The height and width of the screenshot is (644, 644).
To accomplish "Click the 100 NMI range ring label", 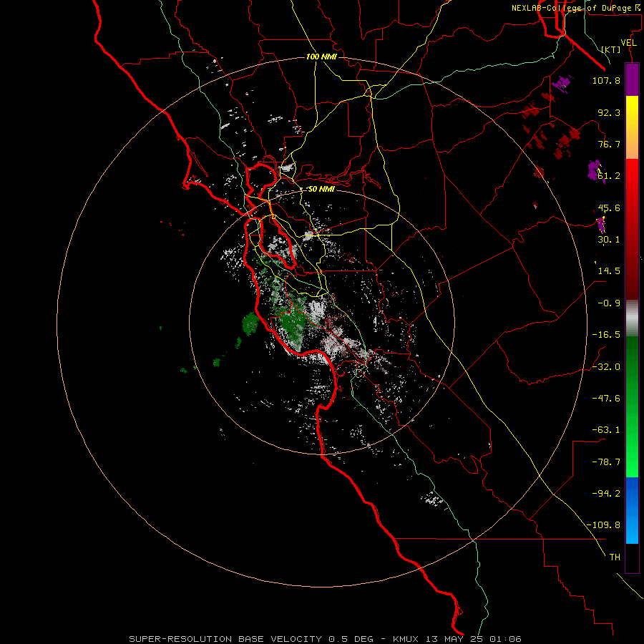I will [321, 57].
